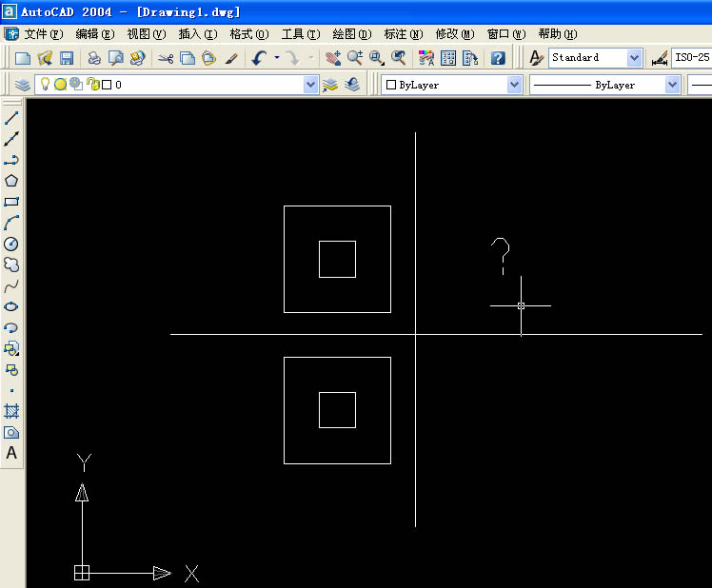The image size is (712, 588).
Task: Click ByLayer color swatch box
Action: coord(391,85)
